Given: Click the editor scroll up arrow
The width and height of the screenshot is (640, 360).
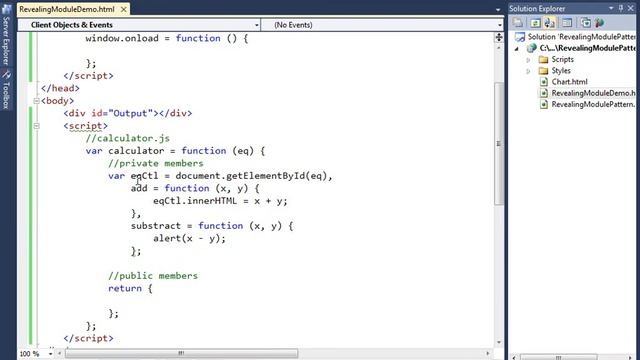Looking at the screenshot, I should (x=499, y=48).
